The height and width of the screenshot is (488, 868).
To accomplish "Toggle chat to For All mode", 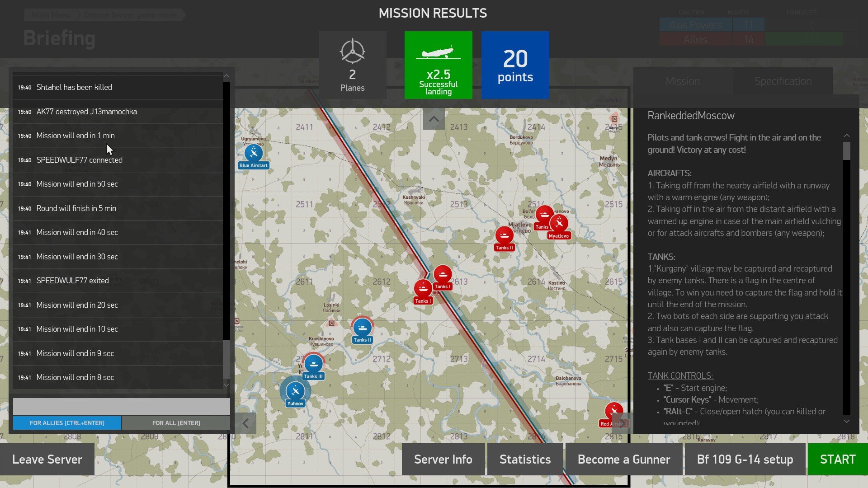I will [176, 423].
